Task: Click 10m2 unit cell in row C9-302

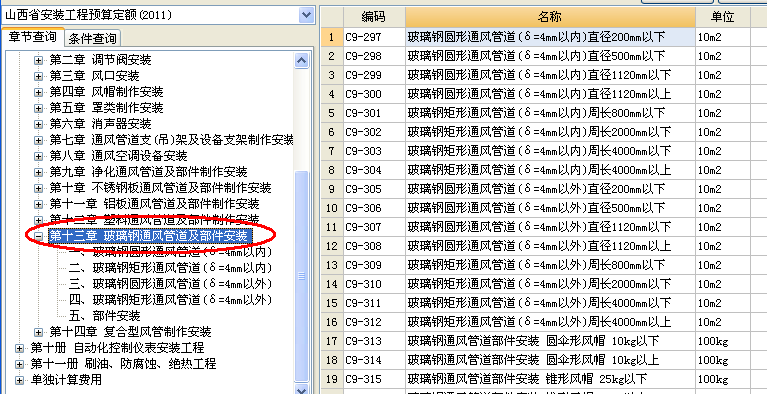Action: (722, 132)
